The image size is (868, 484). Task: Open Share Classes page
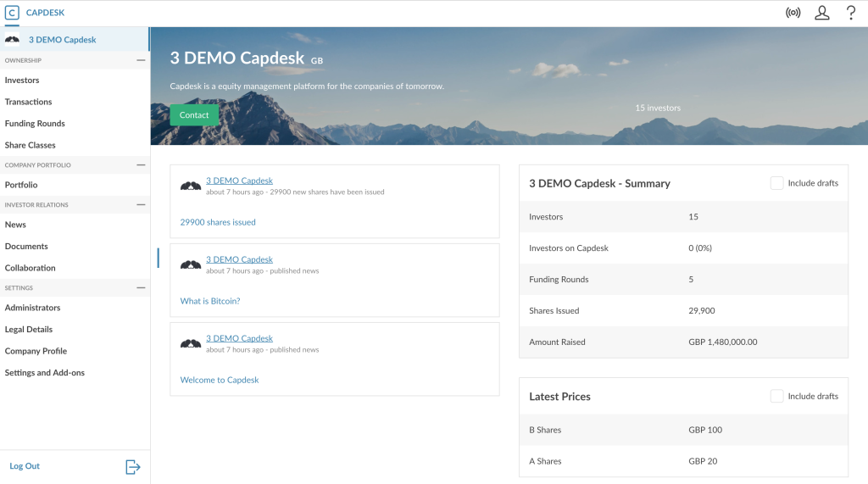point(30,145)
